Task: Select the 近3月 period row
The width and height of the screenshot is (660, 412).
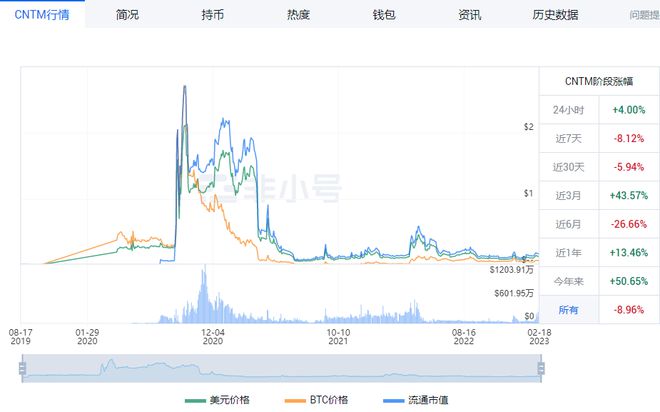Action: click(x=599, y=196)
